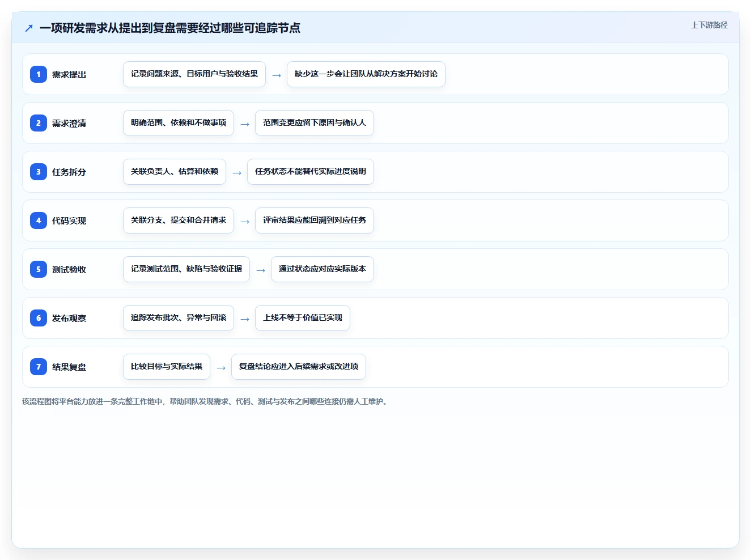Click the 明确范围、依赖和不做事项 box
This screenshot has width=751, height=560.
point(179,123)
